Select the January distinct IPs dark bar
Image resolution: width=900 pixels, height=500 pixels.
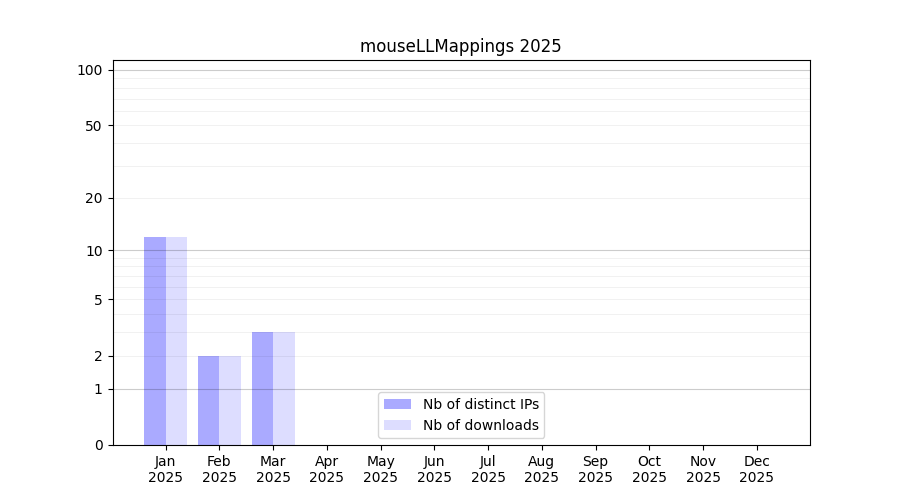pos(155,341)
